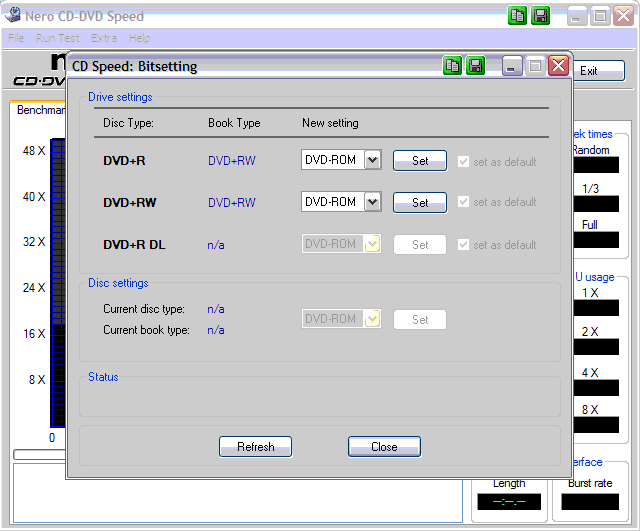Click the Length readout field in main window
This screenshot has height=531, width=640.
coord(509,502)
